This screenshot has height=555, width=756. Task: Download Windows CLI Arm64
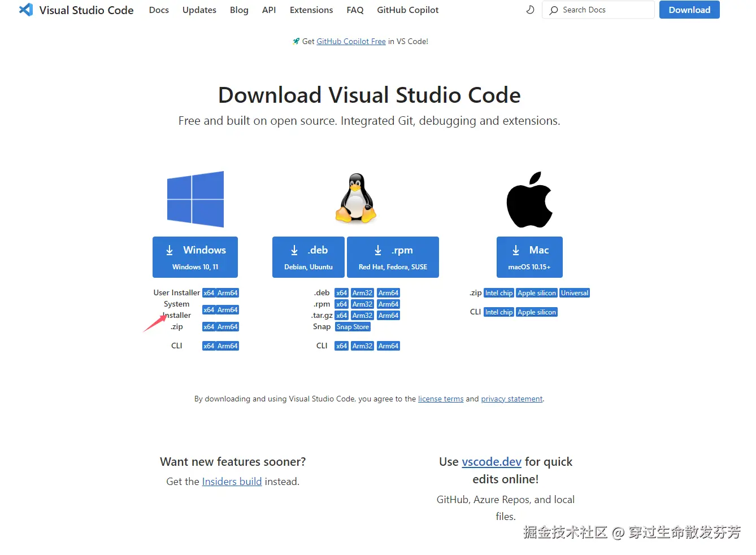tap(227, 346)
